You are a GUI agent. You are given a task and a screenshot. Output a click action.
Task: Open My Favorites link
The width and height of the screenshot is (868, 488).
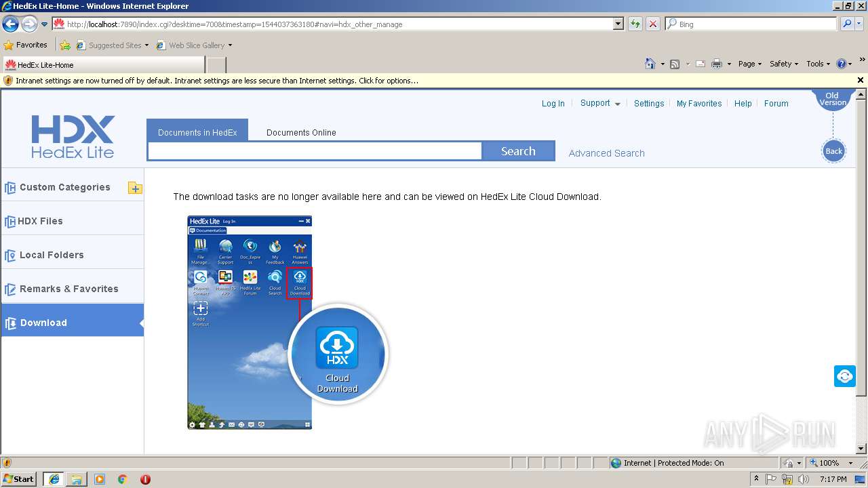(x=699, y=104)
